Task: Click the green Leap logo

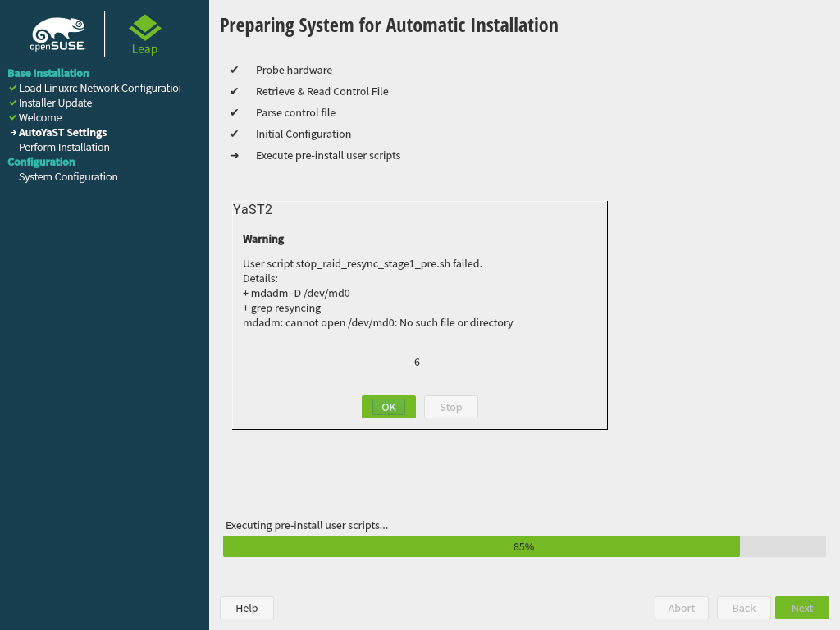Action: 144,34
